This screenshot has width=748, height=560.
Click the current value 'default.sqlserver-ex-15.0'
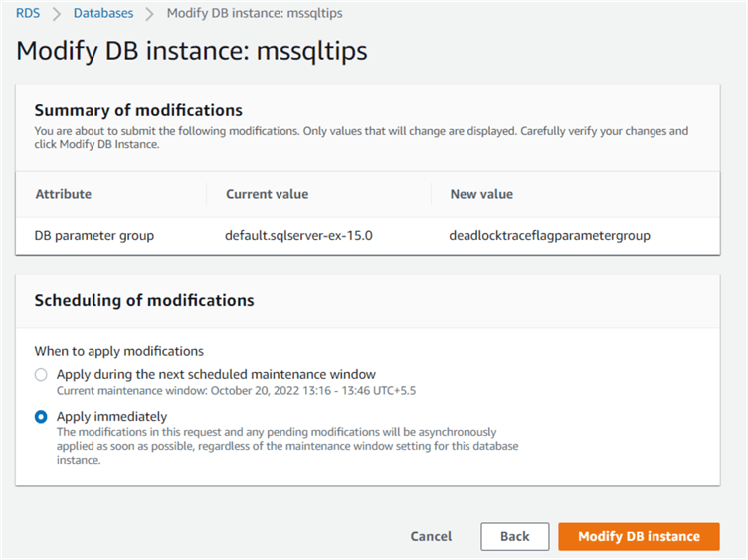[296, 236]
